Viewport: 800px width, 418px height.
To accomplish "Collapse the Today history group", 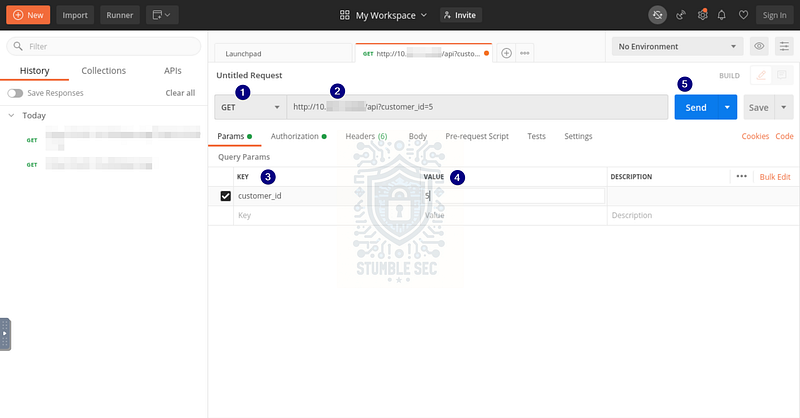I will point(11,115).
